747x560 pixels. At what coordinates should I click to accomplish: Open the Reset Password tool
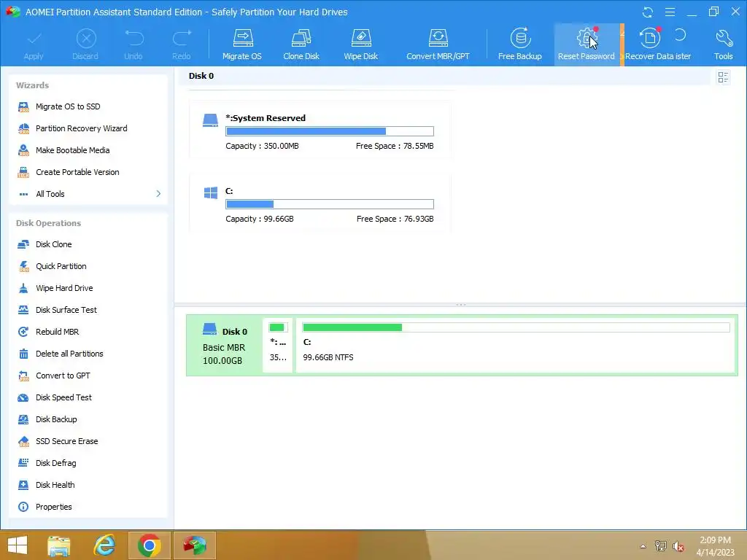(x=587, y=44)
